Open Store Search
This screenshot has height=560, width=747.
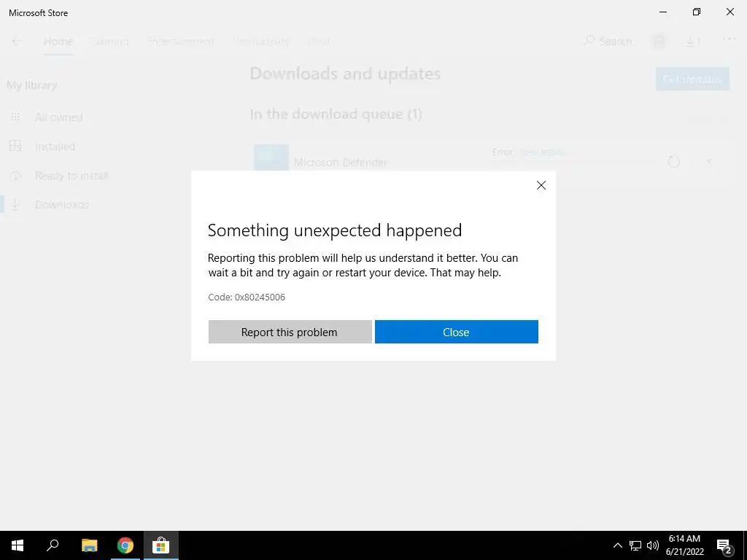[x=608, y=42]
